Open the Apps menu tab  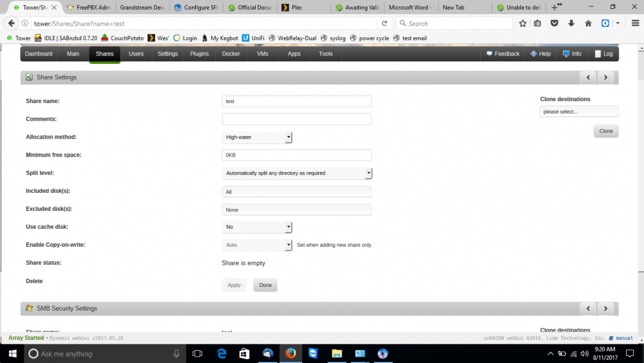click(294, 54)
